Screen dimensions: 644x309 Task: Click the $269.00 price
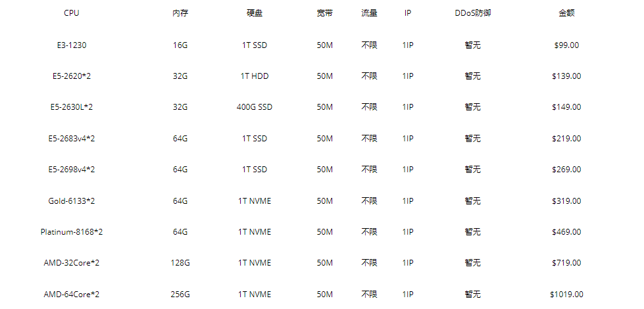tap(566, 170)
